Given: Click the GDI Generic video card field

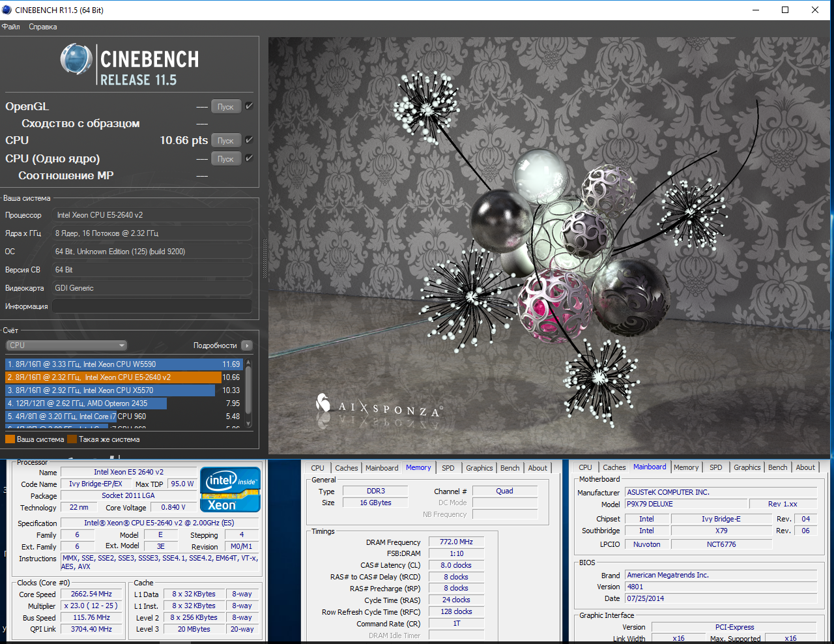Looking at the screenshot, I should point(152,288).
